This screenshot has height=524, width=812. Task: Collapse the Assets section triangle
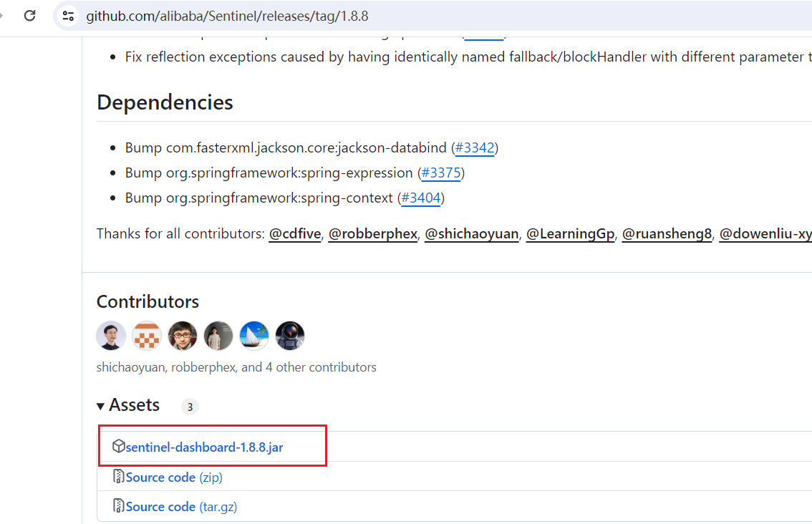(101, 407)
